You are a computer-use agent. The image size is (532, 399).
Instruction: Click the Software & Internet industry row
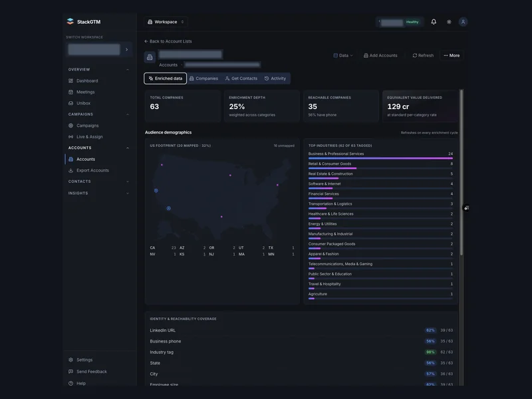pyautogui.click(x=380, y=186)
